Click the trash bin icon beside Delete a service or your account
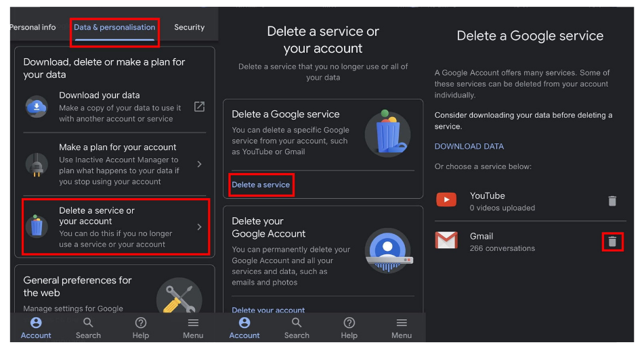This screenshot has height=351, width=644. tap(37, 226)
